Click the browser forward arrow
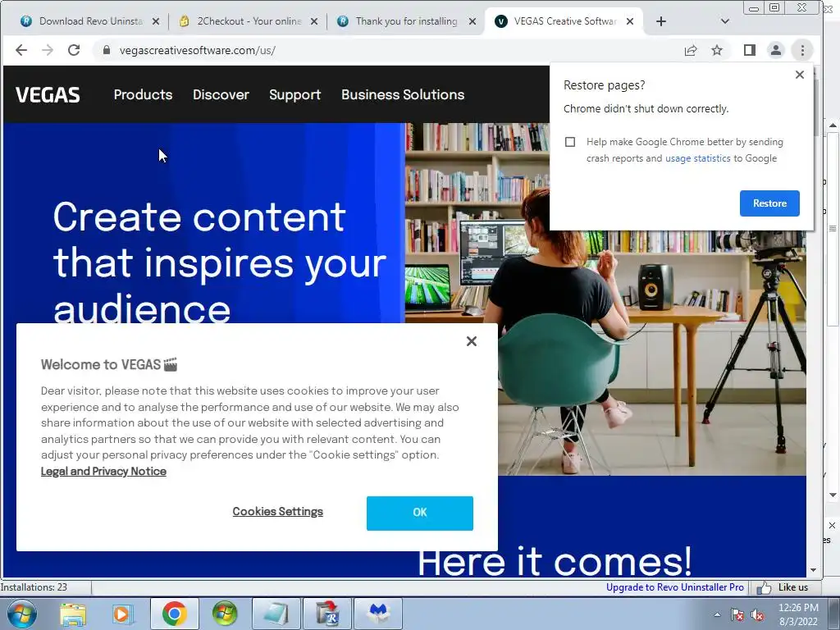The height and width of the screenshot is (630, 840). (48, 50)
